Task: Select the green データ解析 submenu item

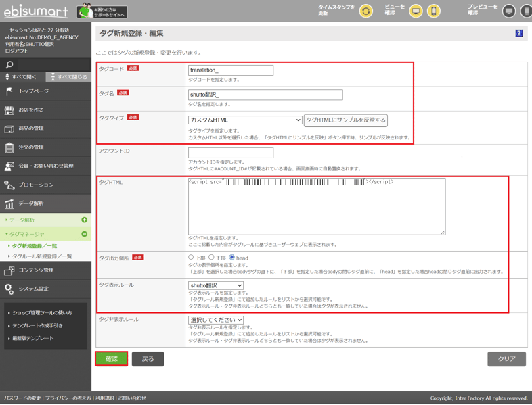Action: tap(45, 220)
